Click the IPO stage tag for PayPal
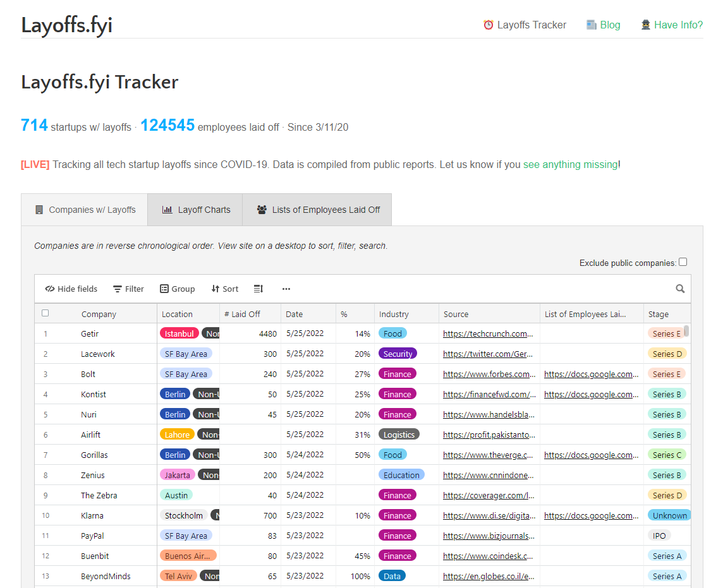The height and width of the screenshot is (588, 723). [659, 536]
